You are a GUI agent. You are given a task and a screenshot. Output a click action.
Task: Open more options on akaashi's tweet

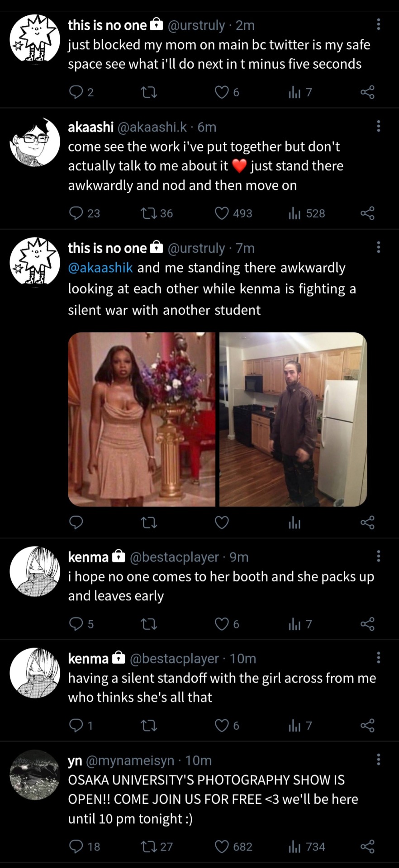pos(379,127)
